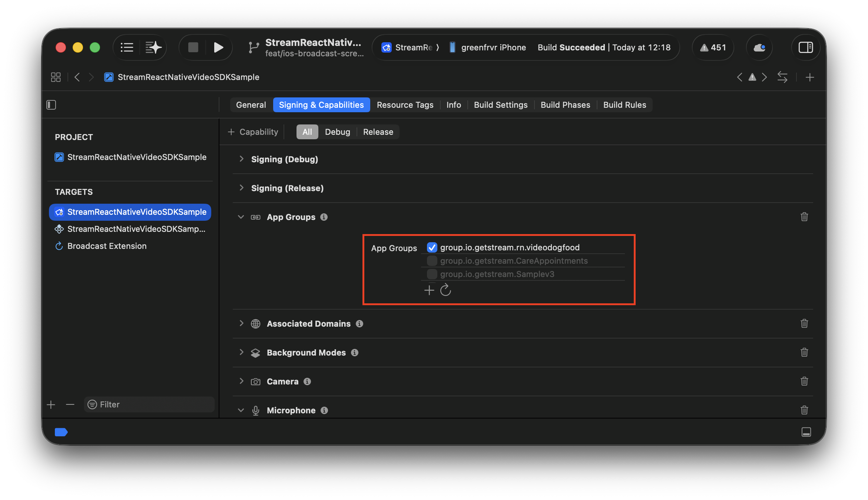868x500 pixels.
Task: Go forward in editor history
Action: 91,77
